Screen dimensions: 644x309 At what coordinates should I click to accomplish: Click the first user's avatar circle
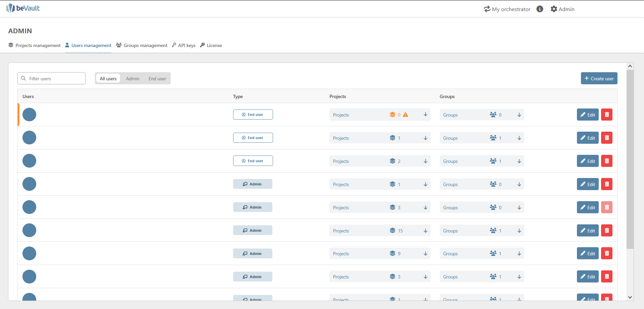(x=29, y=115)
